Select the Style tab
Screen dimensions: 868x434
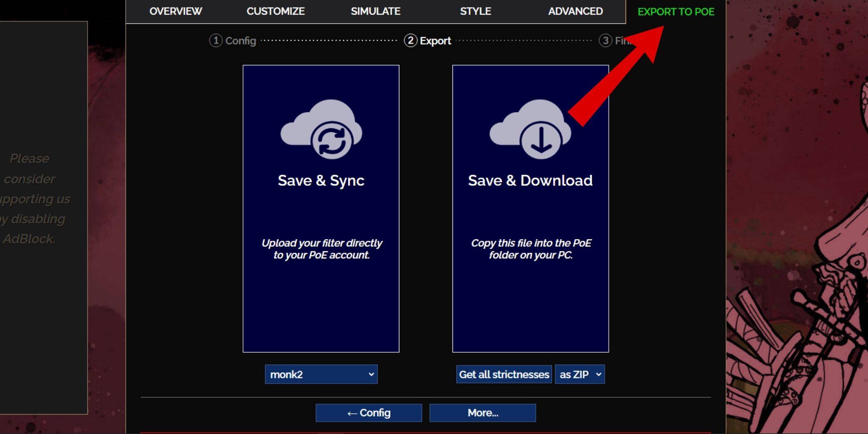(475, 11)
